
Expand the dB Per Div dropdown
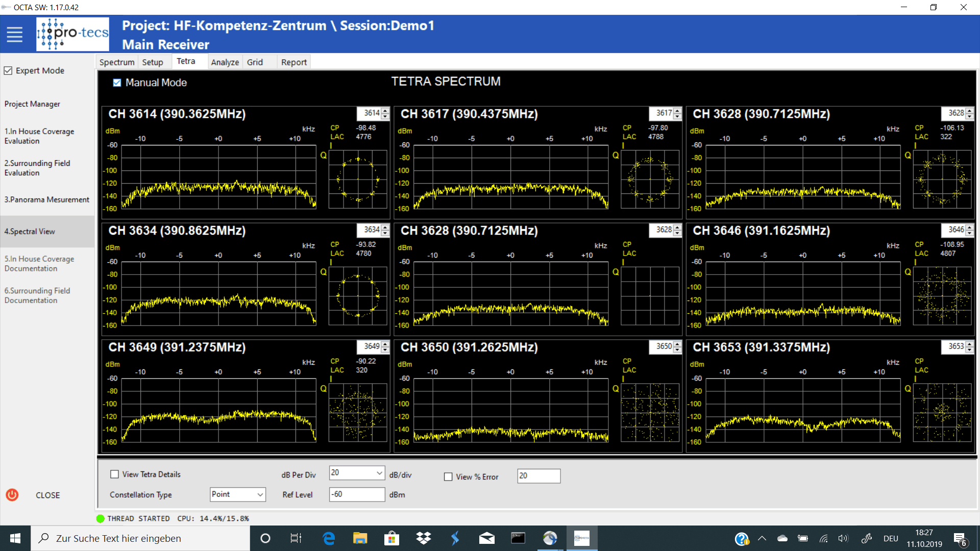[x=379, y=473]
